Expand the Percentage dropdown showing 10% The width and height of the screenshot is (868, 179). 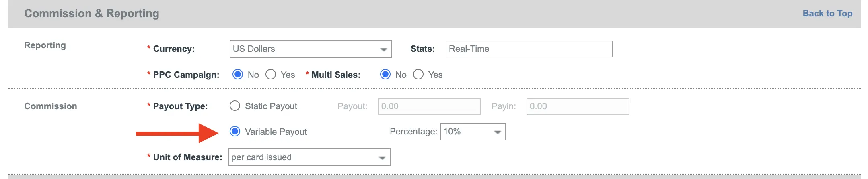click(x=473, y=132)
